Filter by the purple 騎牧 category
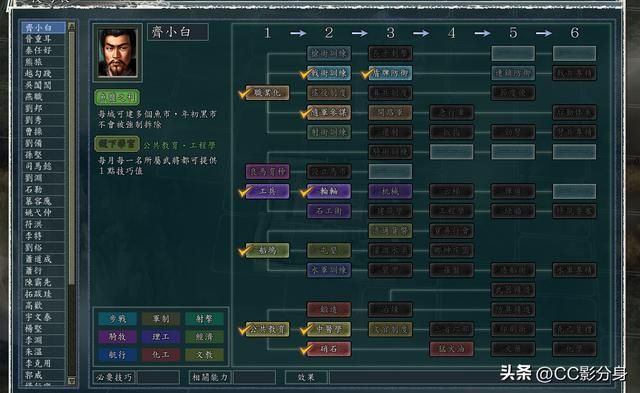Image resolution: width=640 pixels, height=393 pixels. point(117,337)
